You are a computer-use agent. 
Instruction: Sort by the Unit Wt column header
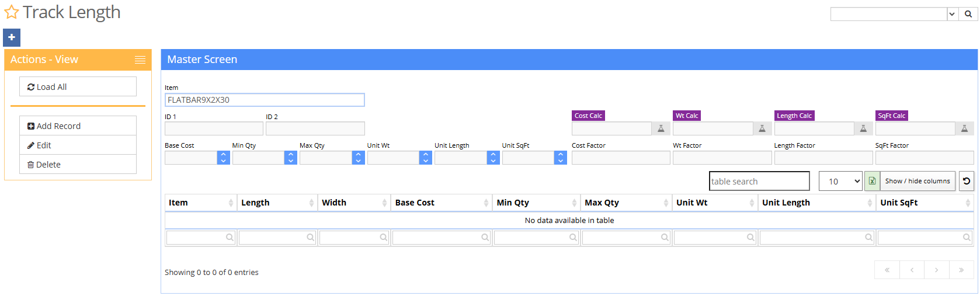(x=715, y=203)
